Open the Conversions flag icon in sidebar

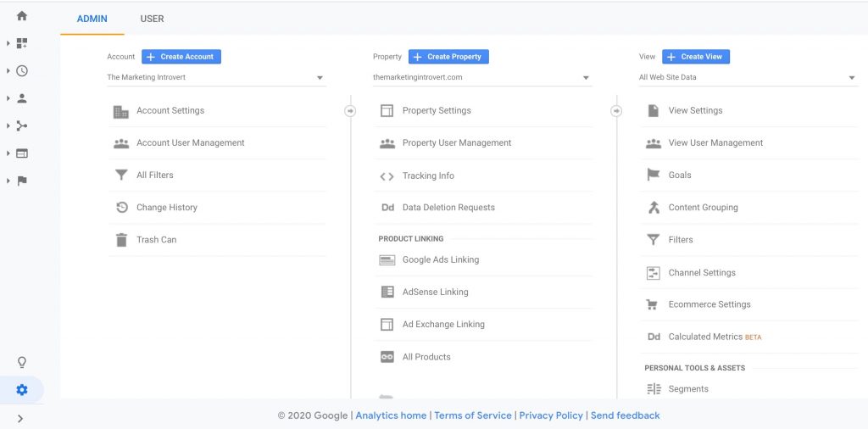coord(21,181)
